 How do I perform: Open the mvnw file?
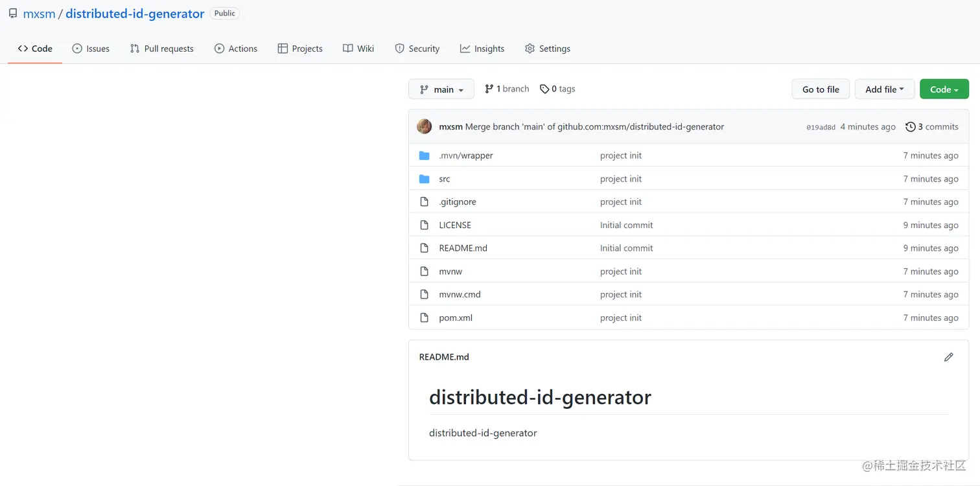pos(450,272)
